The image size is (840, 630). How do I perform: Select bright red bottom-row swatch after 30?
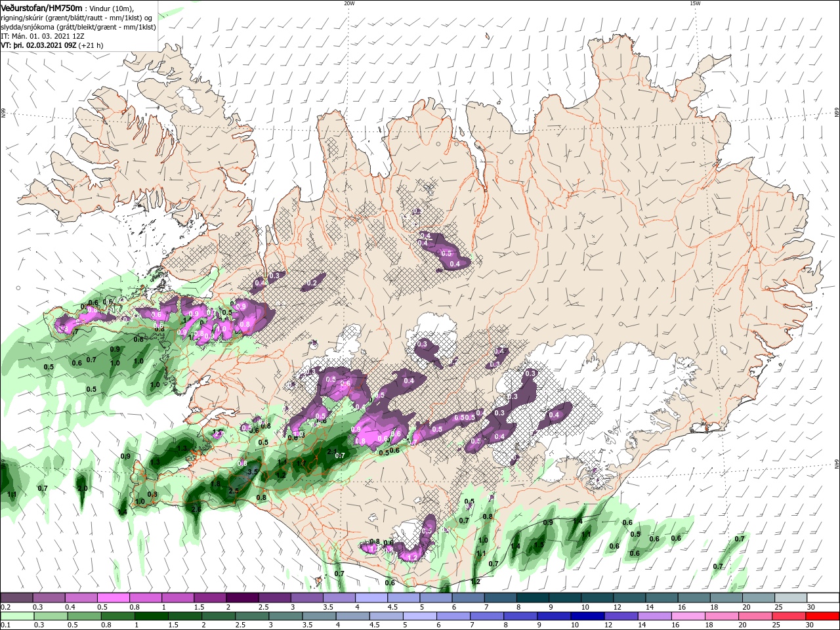tap(823, 616)
